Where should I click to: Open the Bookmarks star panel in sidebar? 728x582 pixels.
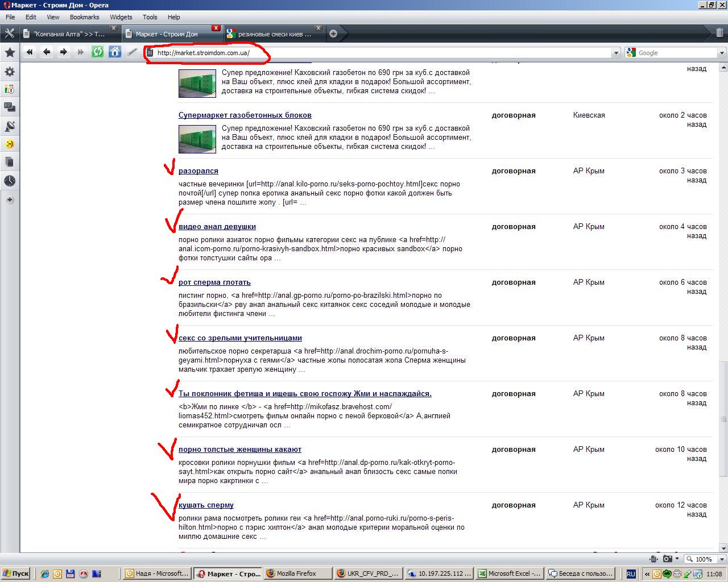[x=10, y=52]
